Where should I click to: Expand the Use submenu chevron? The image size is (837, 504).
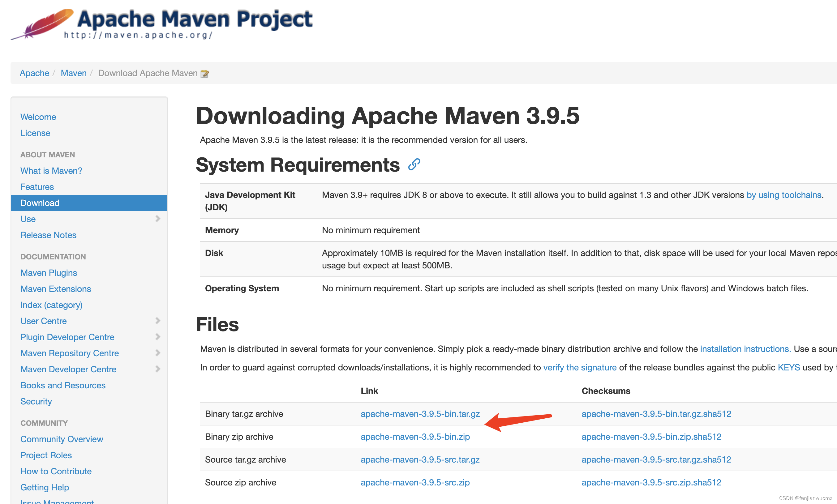pyautogui.click(x=158, y=219)
